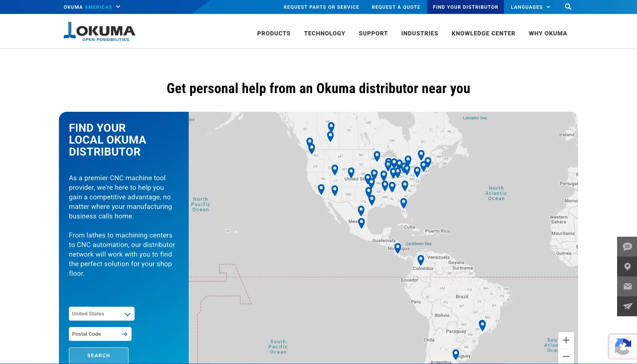
Task: Select the map pin near Washington state
Action: pos(312,148)
